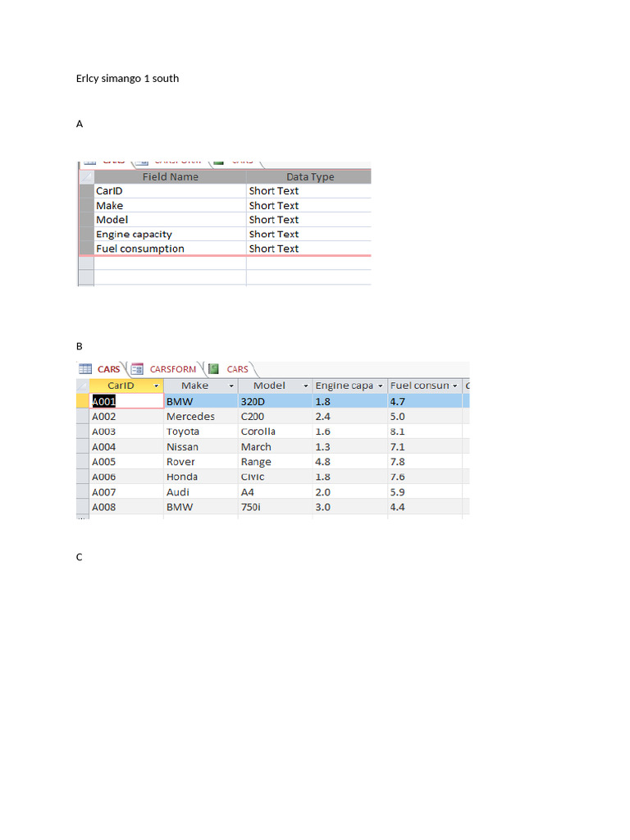Click the Audi cell

[201, 492]
